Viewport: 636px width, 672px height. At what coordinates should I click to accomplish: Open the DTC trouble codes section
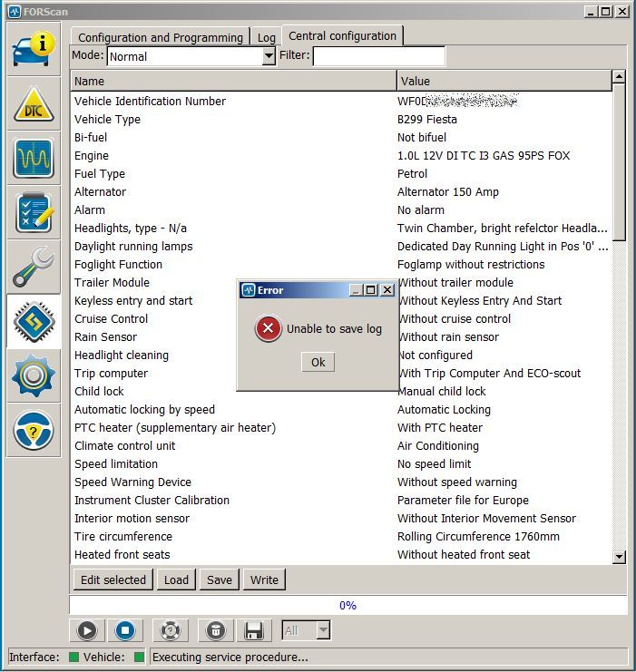tap(35, 104)
